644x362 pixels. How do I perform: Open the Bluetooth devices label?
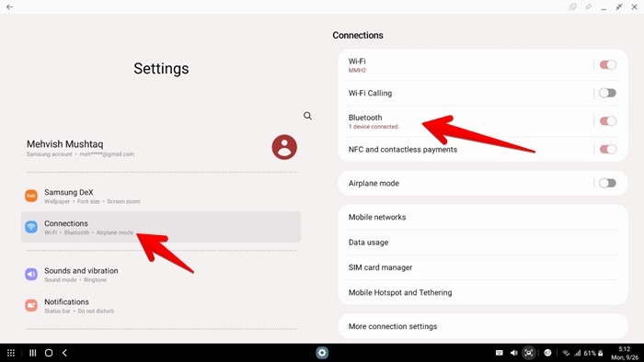click(x=374, y=121)
